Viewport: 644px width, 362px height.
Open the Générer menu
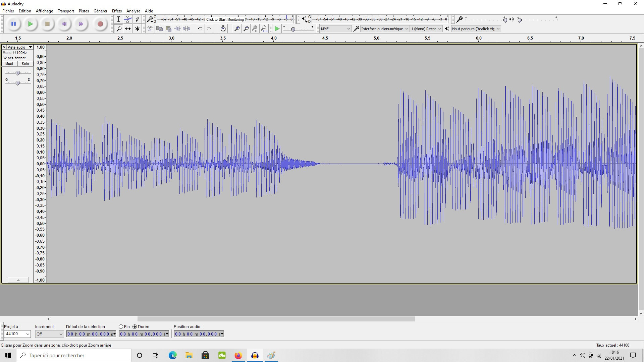[100, 11]
